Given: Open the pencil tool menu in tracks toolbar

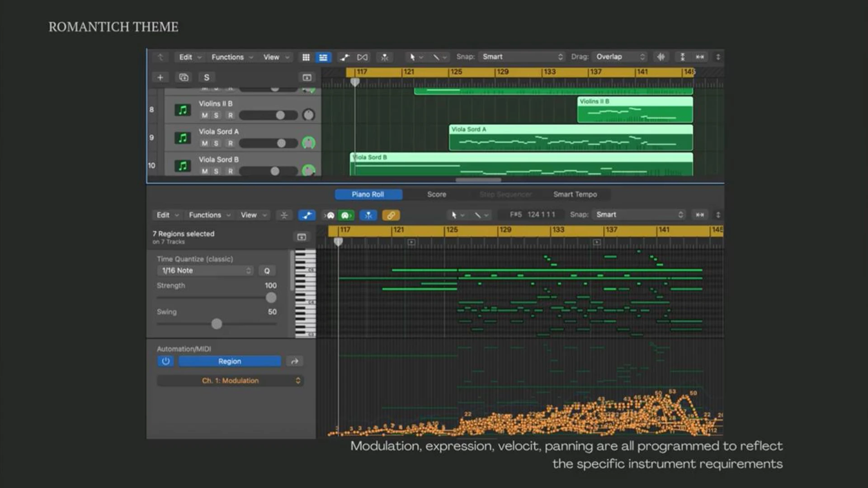Looking at the screenshot, I should 439,57.
